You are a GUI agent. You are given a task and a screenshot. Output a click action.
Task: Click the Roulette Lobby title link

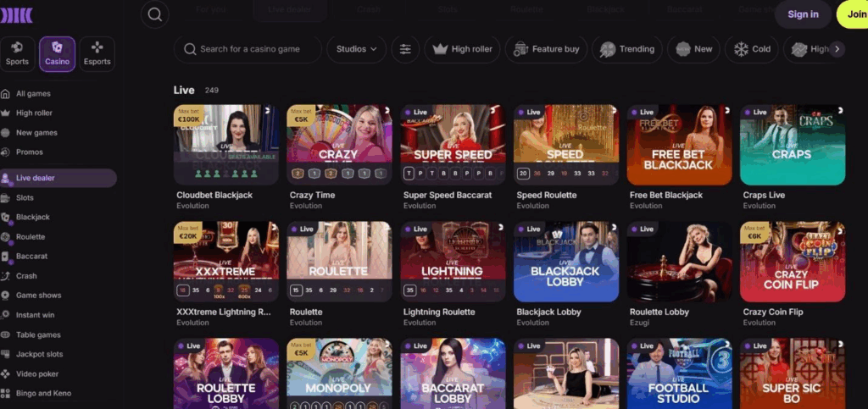tap(659, 312)
